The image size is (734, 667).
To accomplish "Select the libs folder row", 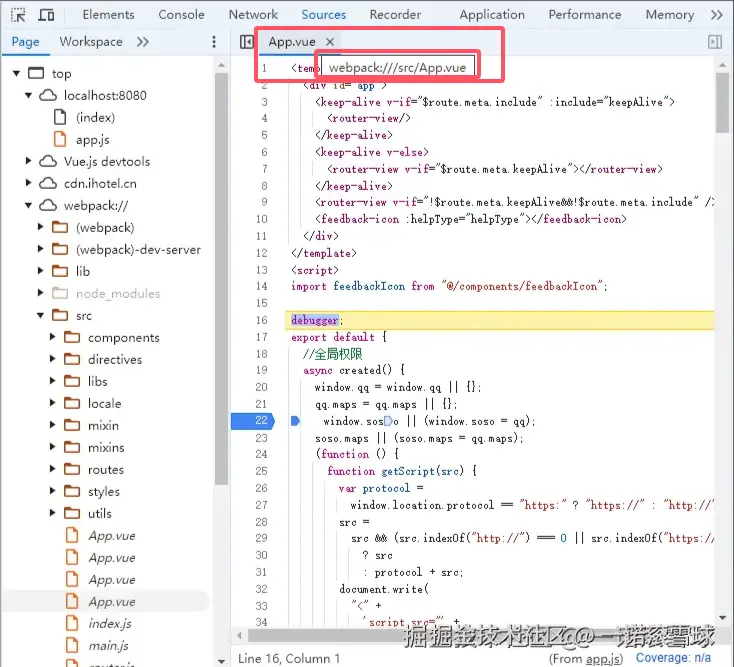I will 108,381.
